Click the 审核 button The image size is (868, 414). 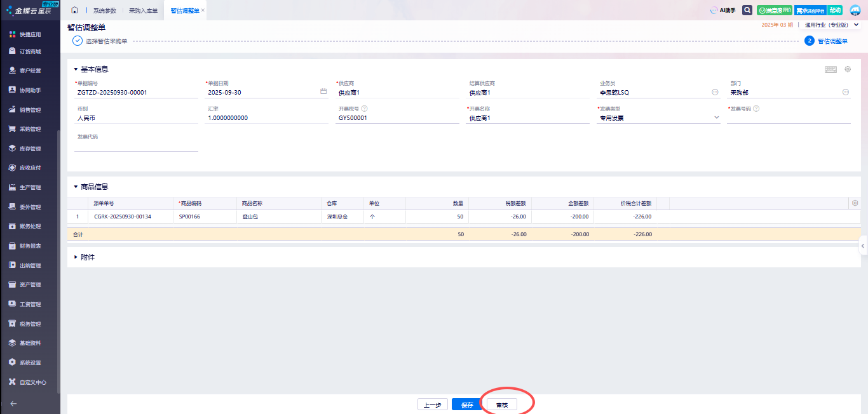pos(502,404)
